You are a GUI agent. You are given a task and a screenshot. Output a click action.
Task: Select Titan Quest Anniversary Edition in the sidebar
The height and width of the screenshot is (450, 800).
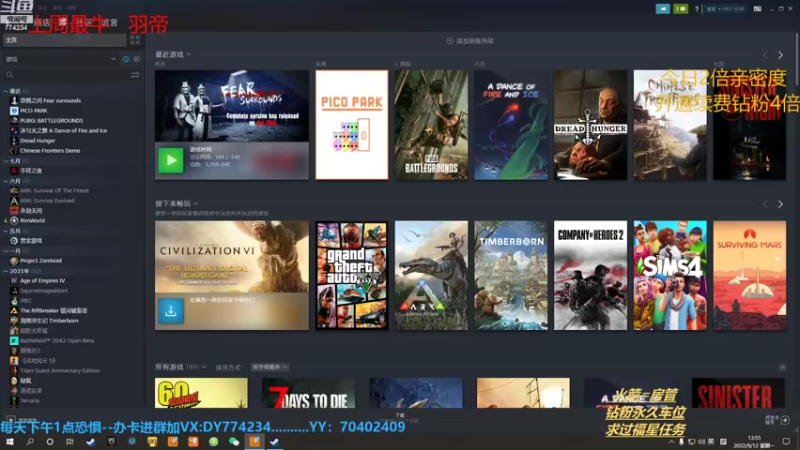[60, 371]
